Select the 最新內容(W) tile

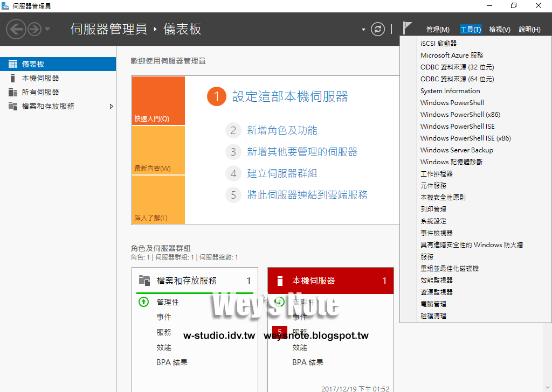pyautogui.click(x=158, y=150)
